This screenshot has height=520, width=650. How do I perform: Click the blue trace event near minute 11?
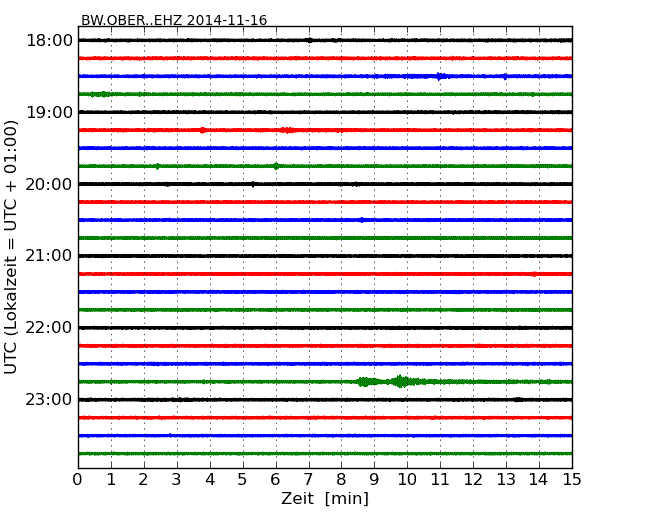point(441,76)
